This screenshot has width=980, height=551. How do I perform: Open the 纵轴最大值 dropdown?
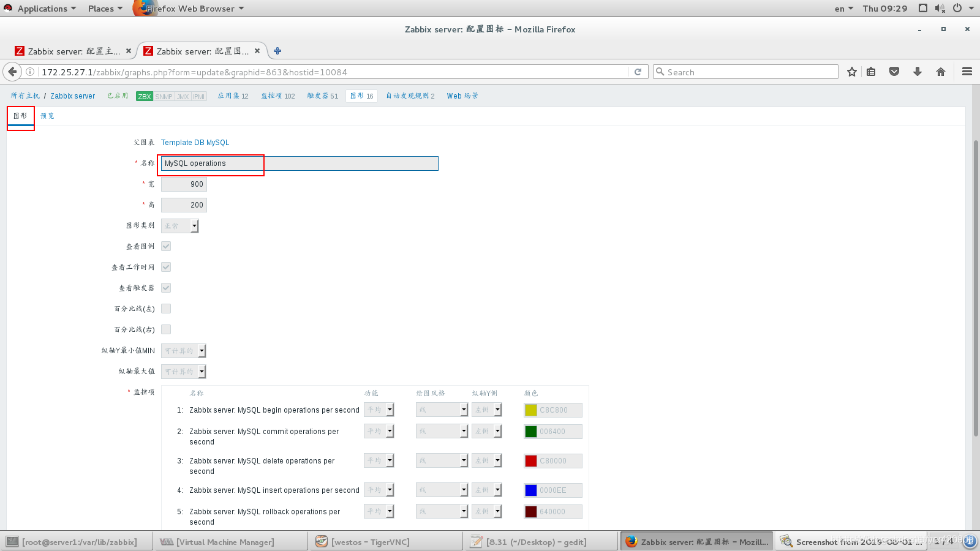(x=183, y=372)
